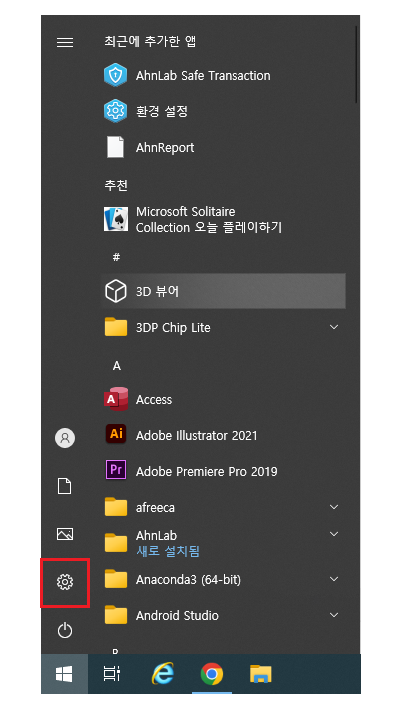Click the Microsoft Solitaire Collection cards icon
This screenshot has height=710, width=399.
point(115,219)
